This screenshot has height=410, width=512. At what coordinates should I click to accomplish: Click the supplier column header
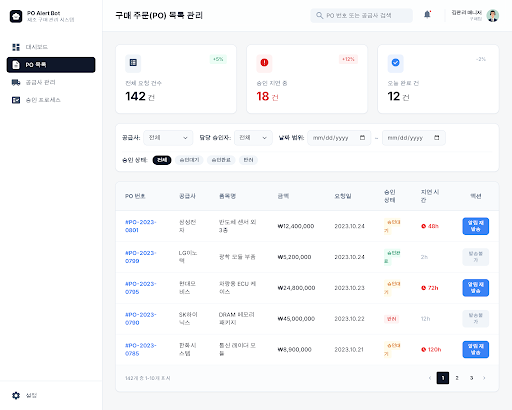(x=187, y=196)
